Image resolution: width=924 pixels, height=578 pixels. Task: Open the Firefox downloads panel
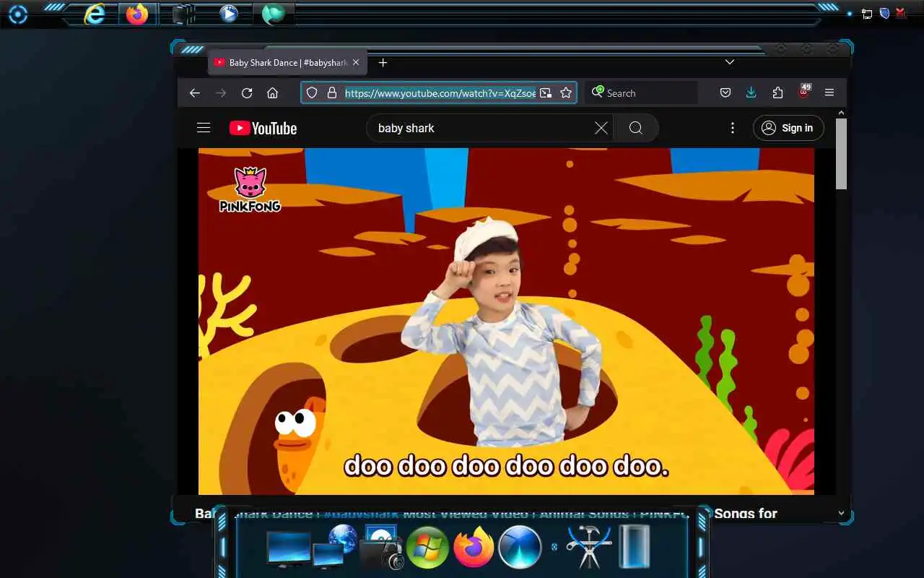[751, 92]
